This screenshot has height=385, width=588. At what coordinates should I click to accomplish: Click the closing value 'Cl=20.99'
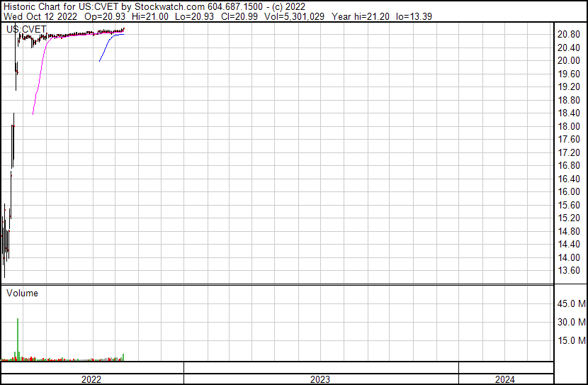pyautogui.click(x=239, y=16)
